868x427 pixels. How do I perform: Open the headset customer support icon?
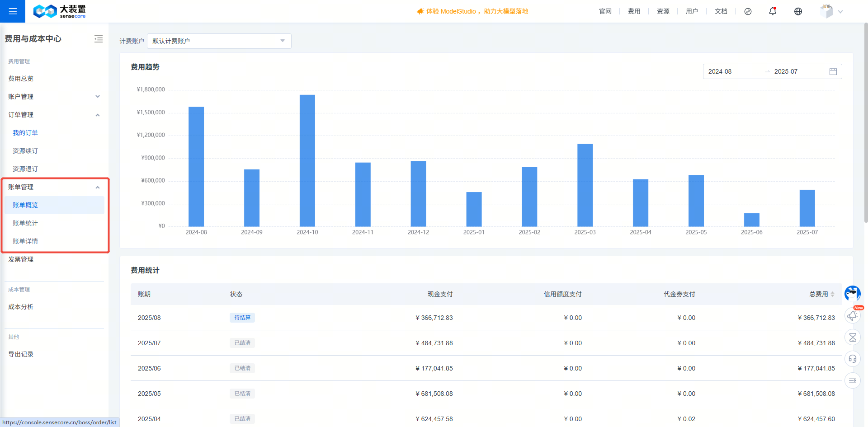click(x=853, y=359)
